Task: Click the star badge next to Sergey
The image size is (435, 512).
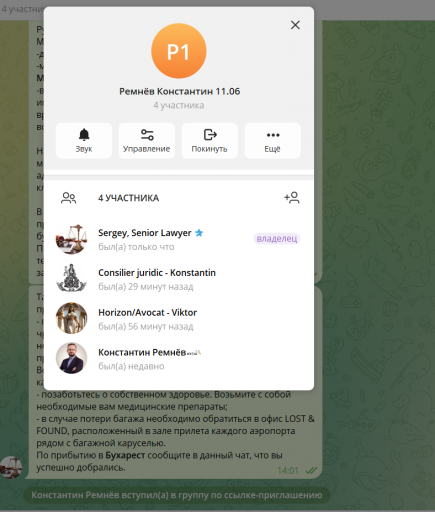Action: point(199,233)
